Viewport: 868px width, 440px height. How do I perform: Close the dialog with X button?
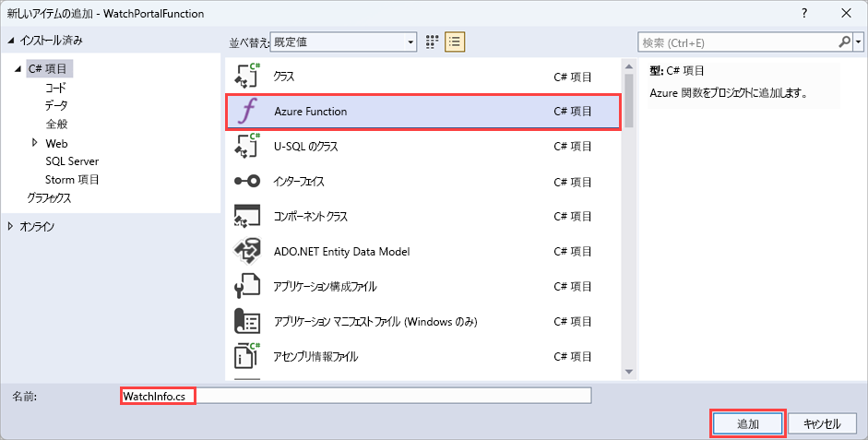pos(847,13)
